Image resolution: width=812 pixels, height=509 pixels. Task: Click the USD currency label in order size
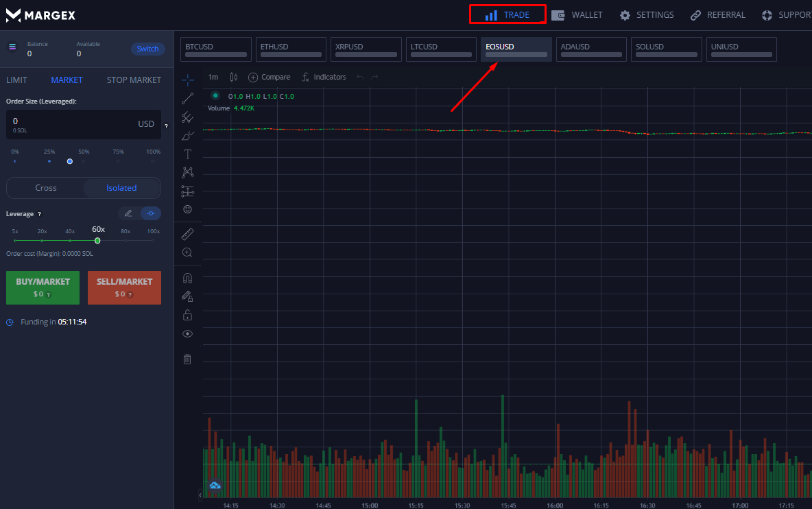tap(146, 124)
